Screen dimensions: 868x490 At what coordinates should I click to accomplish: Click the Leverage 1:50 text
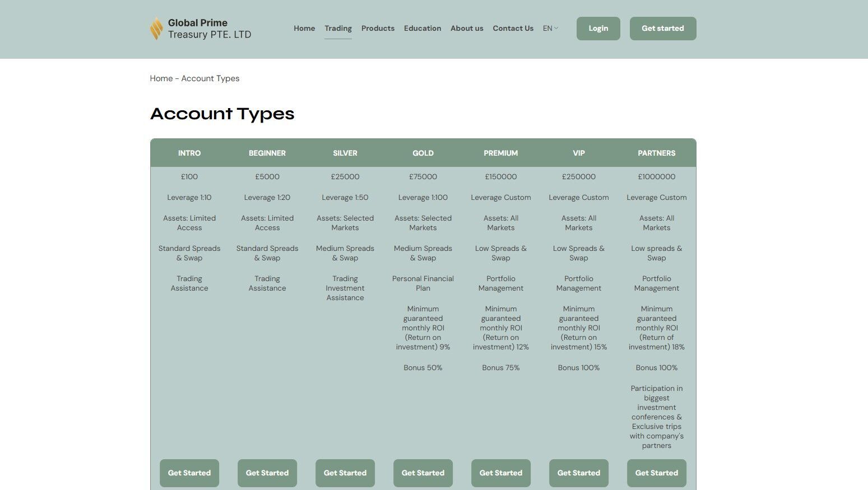[x=345, y=197]
